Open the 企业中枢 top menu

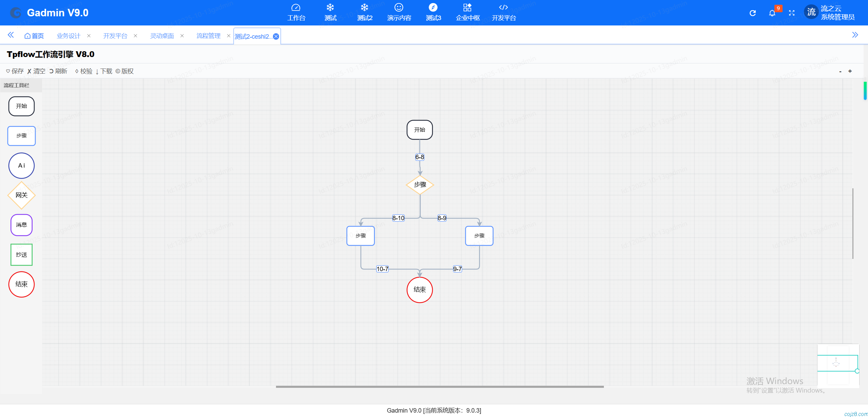pyautogui.click(x=468, y=13)
